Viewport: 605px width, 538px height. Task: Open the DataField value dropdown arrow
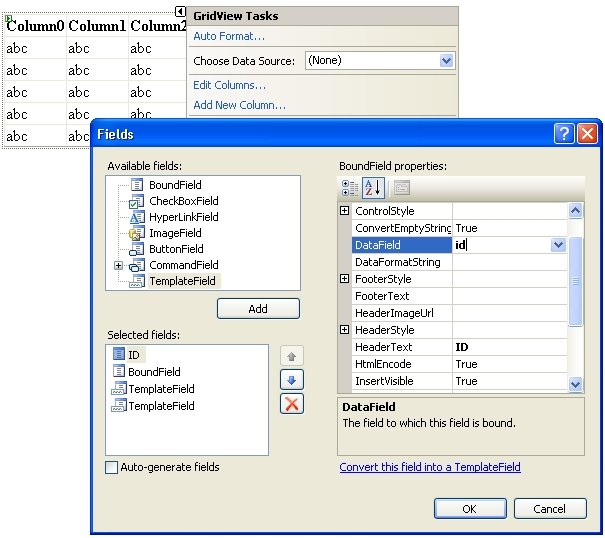[558, 245]
